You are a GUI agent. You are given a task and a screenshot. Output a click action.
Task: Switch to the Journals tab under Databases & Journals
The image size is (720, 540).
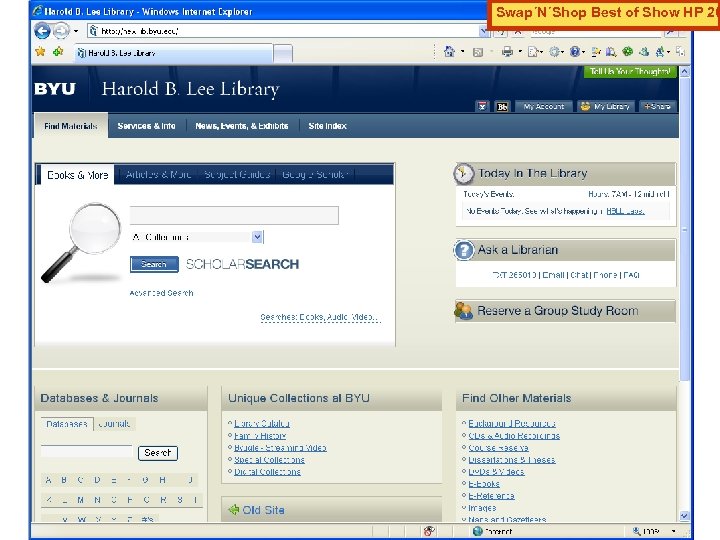[114, 423]
